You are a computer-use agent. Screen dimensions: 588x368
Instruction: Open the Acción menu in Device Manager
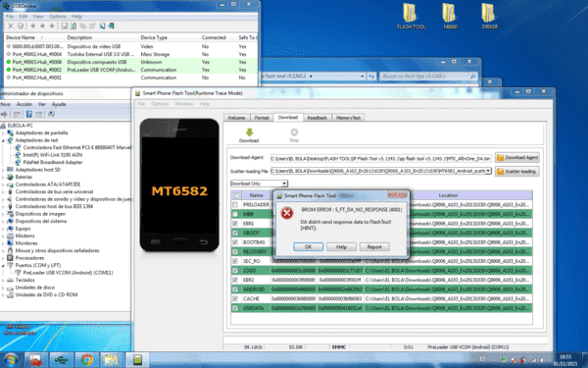pyautogui.click(x=24, y=104)
